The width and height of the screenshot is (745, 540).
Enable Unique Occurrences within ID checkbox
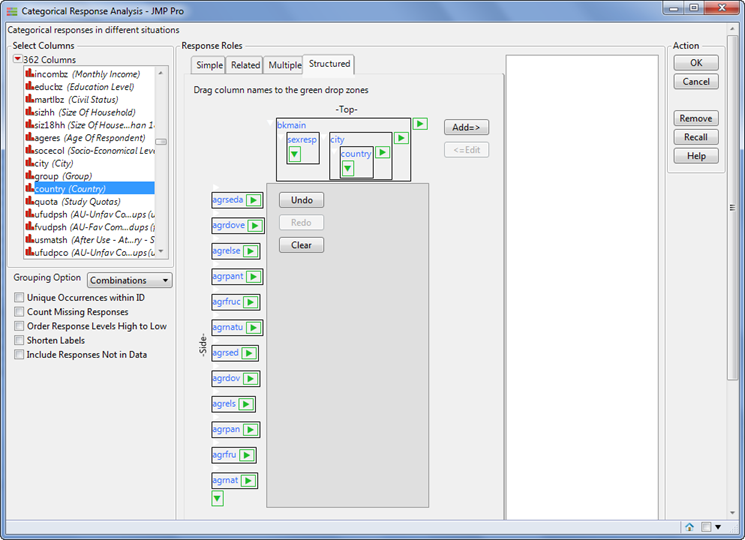(x=19, y=297)
